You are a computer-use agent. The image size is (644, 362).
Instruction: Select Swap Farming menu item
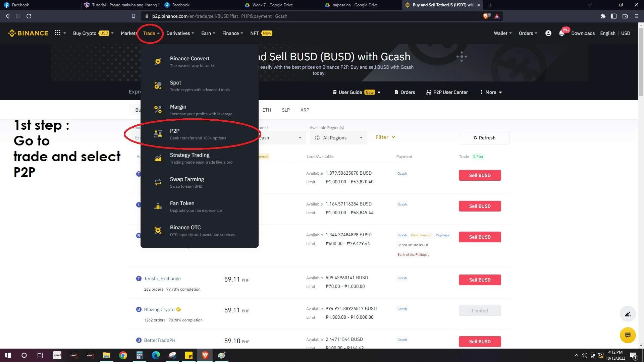(x=200, y=182)
